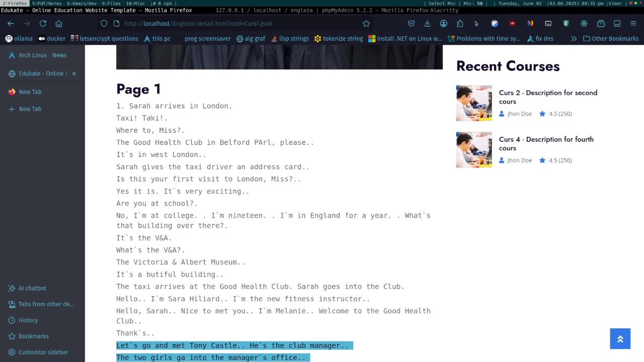Open Curs 4 course title link
Viewport: 644px width, 362px height.
[546, 144]
